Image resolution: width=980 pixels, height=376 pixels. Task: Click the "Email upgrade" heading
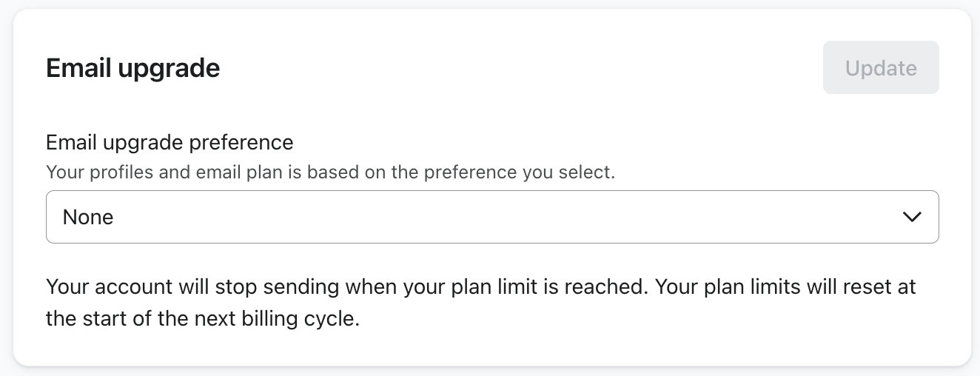point(133,68)
